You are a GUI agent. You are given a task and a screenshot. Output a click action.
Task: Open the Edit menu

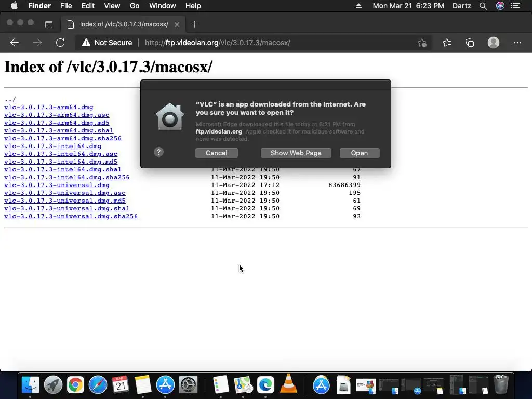point(88,6)
